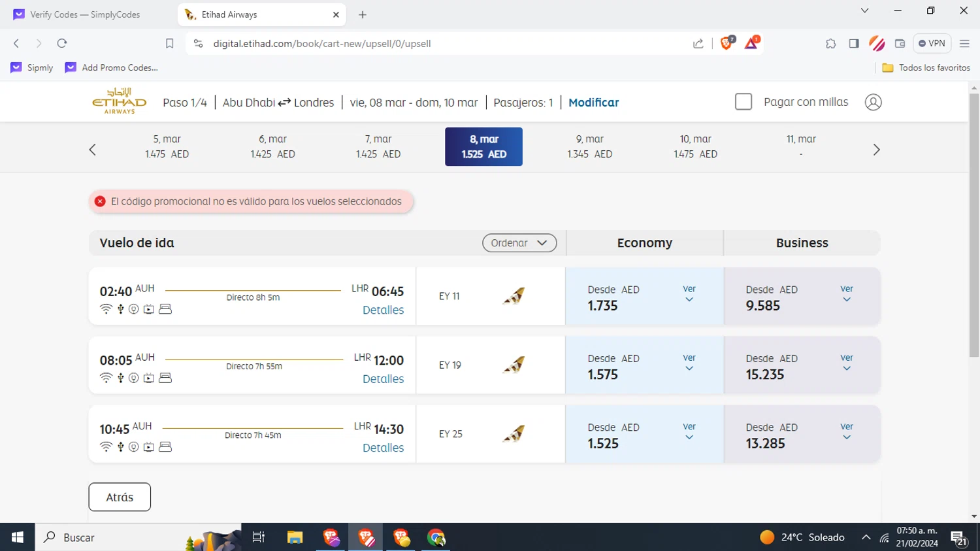Select the highlighted 8, mar date tab
The image size is (980, 551).
pos(484,146)
